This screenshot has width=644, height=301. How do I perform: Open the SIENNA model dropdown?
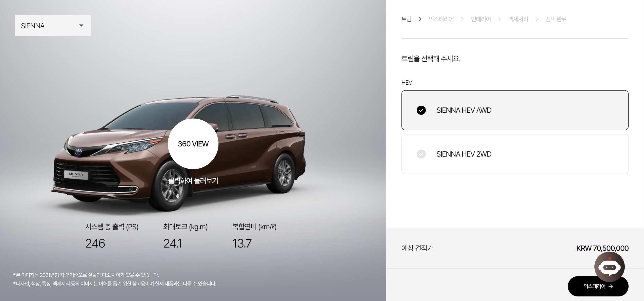click(53, 26)
